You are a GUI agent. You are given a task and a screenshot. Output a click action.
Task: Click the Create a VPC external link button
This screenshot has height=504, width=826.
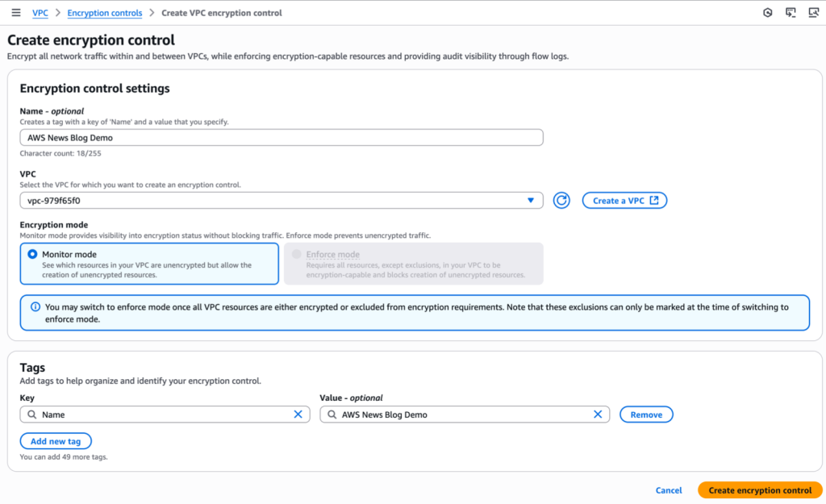(624, 200)
